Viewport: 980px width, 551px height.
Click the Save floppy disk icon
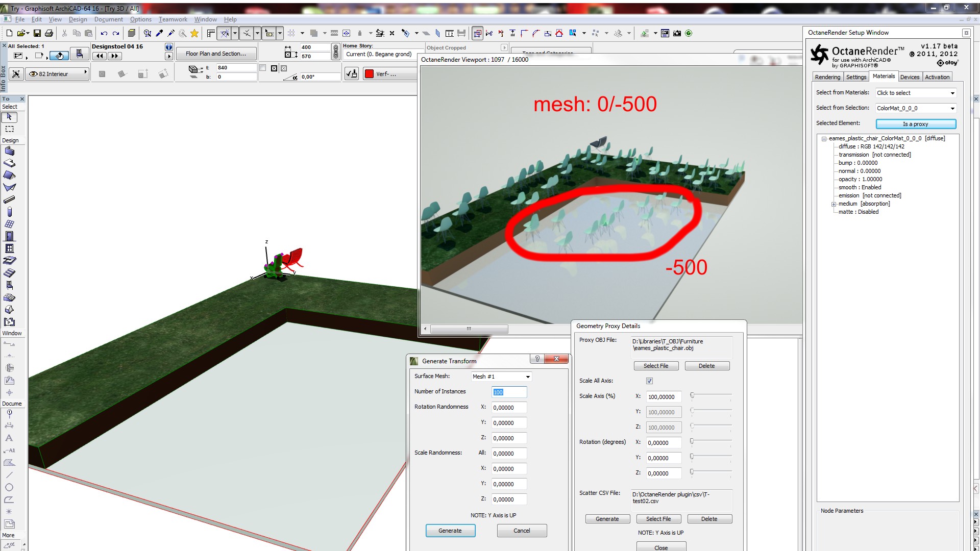[x=37, y=33]
